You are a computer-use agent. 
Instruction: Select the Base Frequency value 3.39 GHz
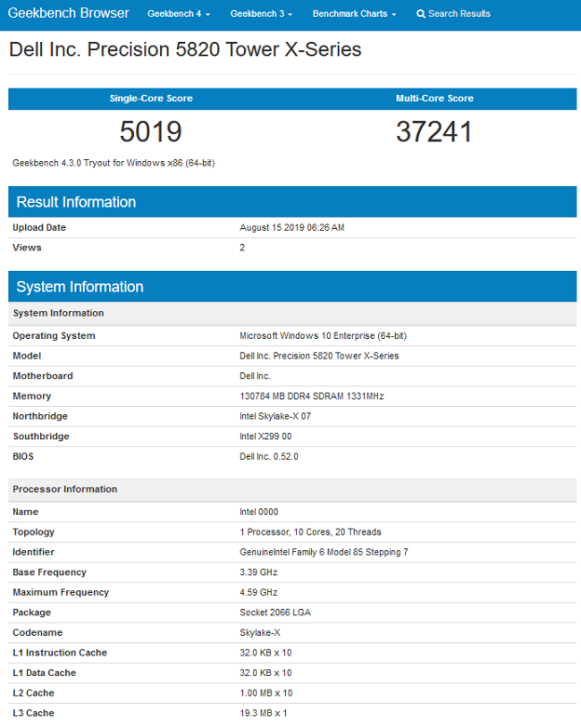pyautogui.click(x=258, y=572)
